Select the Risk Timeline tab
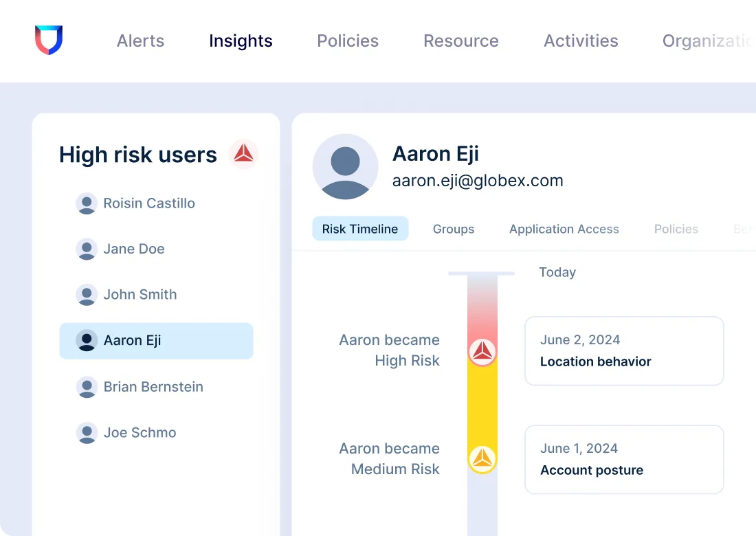This screenshot has width=756, height=536. (360, 229)
